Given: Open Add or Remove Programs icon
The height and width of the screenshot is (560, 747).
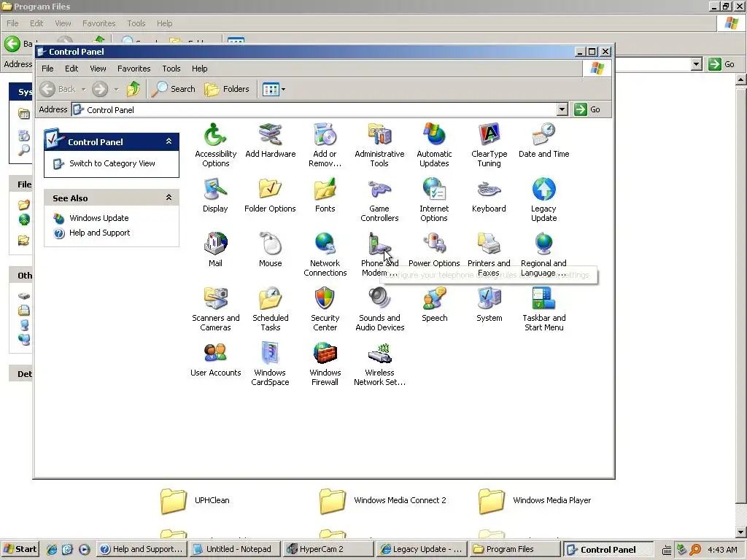Looking at the screenshot, I should coord(325,135).
